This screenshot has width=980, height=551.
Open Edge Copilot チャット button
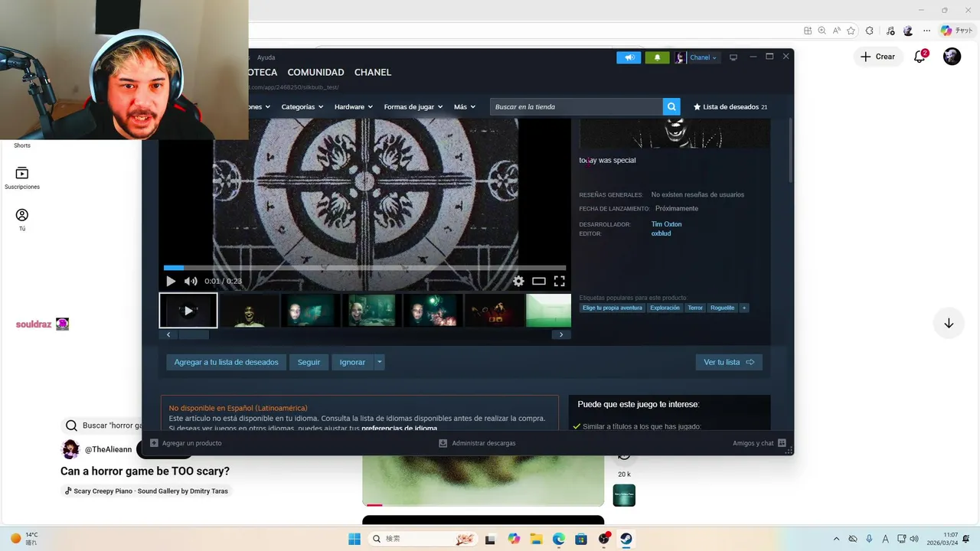956,31
